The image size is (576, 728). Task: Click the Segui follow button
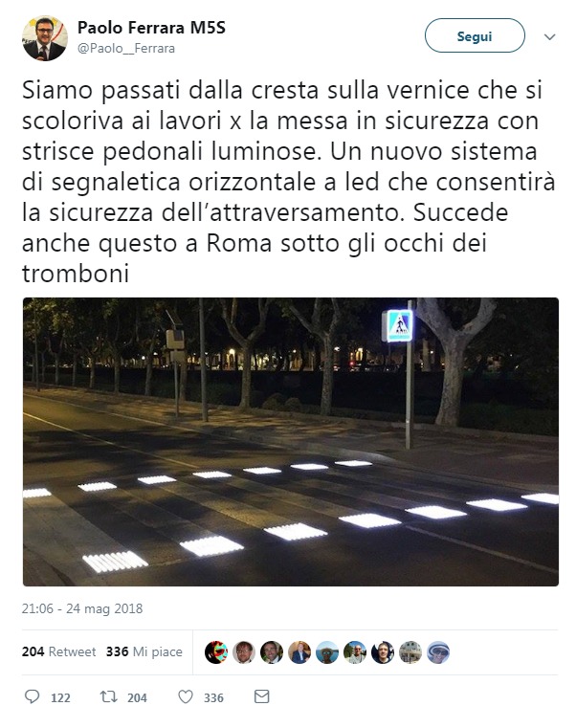coord(475,35)
